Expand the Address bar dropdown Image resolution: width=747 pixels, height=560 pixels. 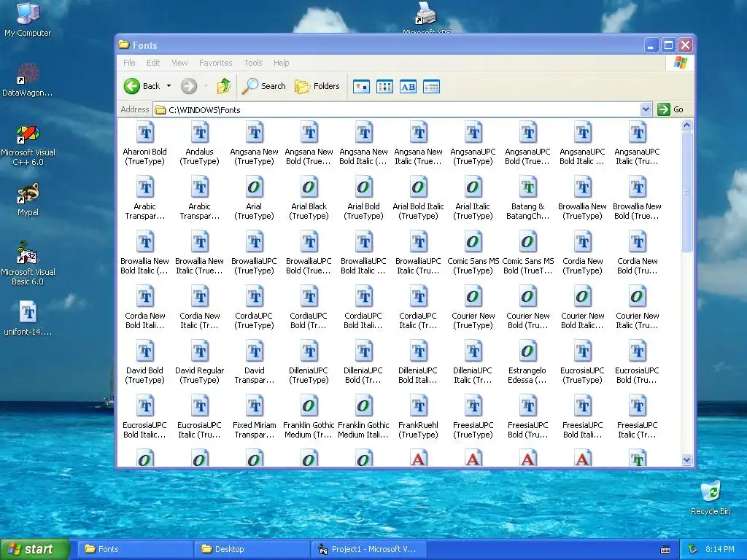[646, 109]
